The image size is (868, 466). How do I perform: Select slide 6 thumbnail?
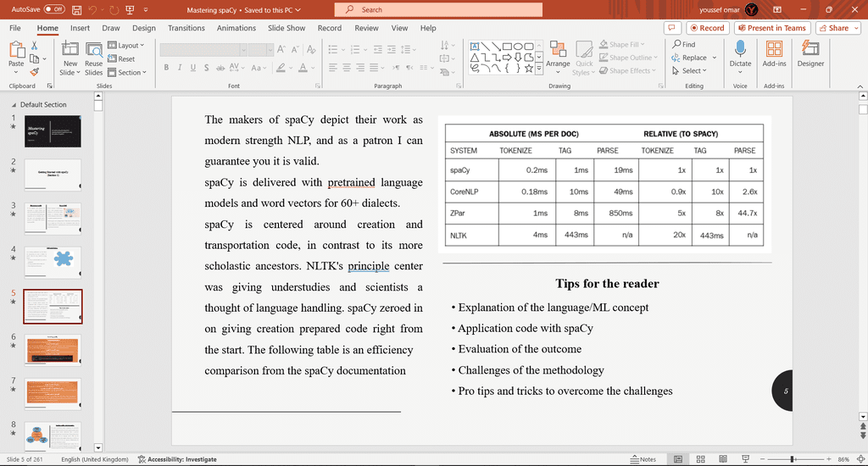[x=53, y=350]
